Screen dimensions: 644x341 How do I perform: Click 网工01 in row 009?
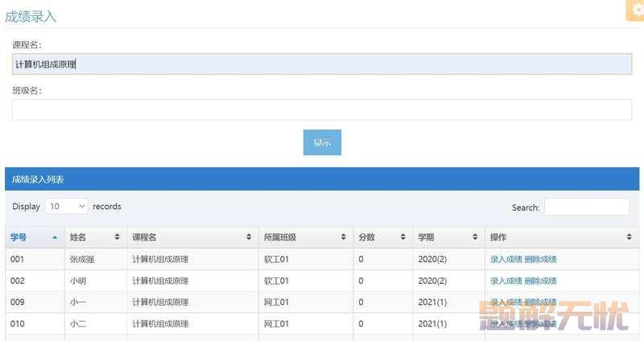coord(276,302)
